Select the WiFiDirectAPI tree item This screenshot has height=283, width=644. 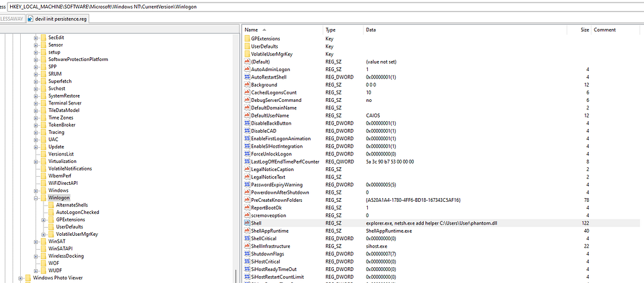tap(63, 183)
